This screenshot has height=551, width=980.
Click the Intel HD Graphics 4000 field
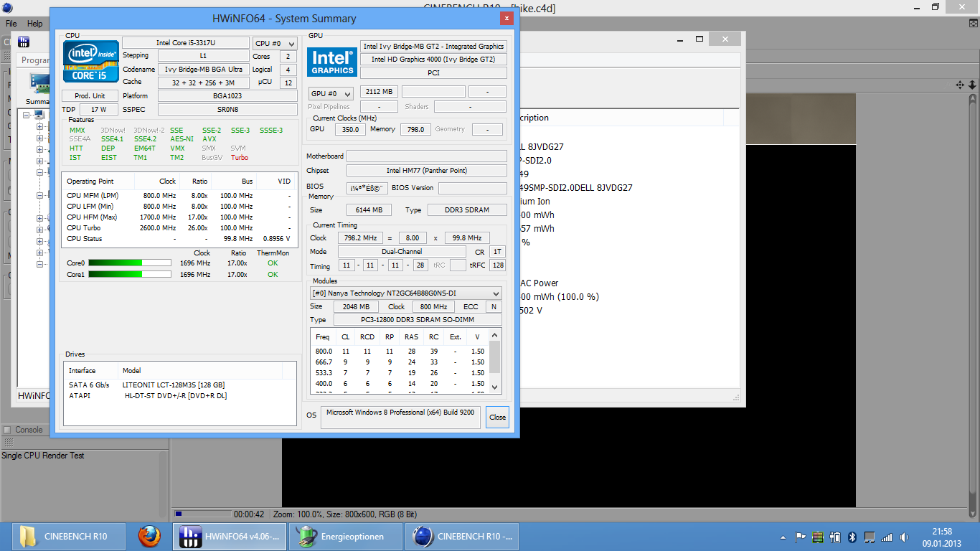pos(433,60)
